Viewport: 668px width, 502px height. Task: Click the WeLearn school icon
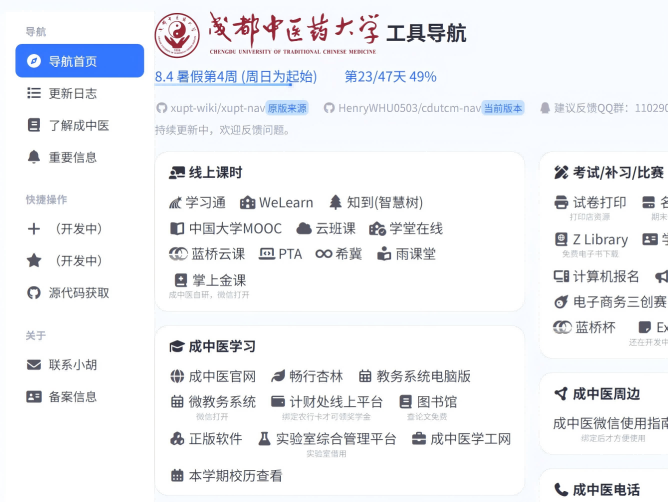point(248,203)
